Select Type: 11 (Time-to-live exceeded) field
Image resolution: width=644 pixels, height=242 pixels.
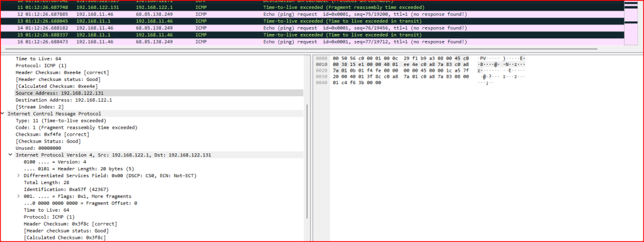point(61,121)
